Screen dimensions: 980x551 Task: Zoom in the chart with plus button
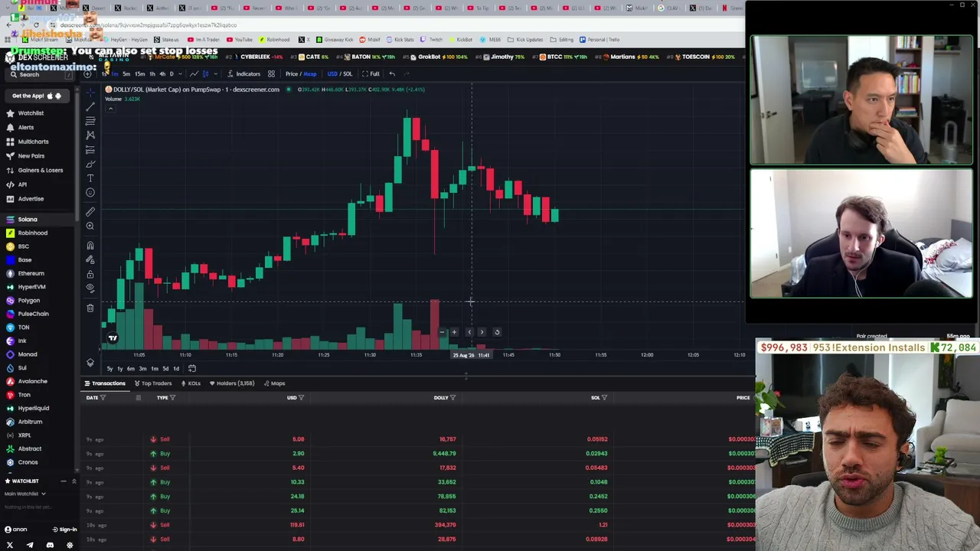pyautogui.click(x=454, y=332)
